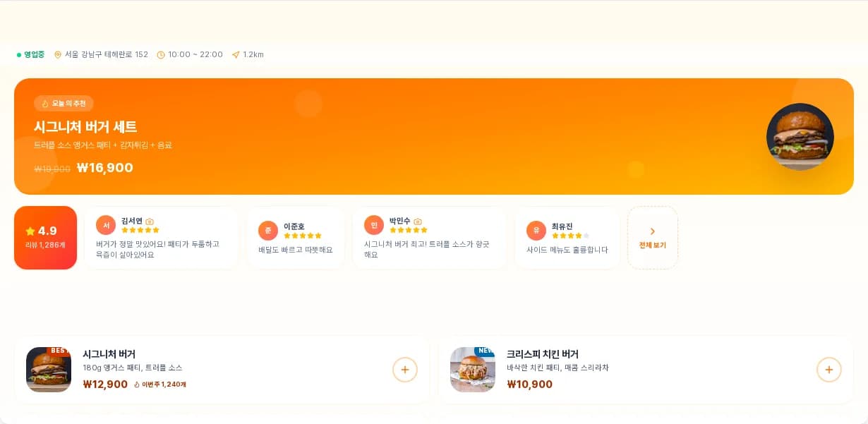Click the camera icon beside 김서연
The image size is (868, 424).
coord(150,221)
